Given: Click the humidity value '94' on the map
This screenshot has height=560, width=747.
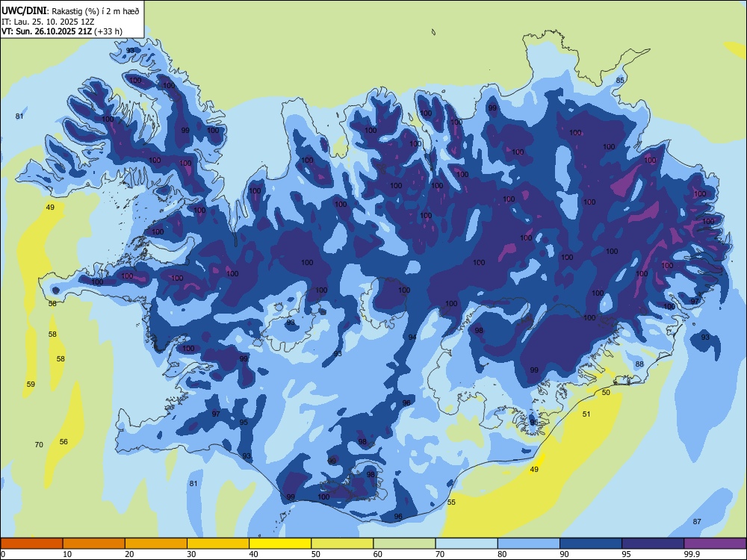Looking at the screenshot, I should pyautogui.click(x=412, y=337).
